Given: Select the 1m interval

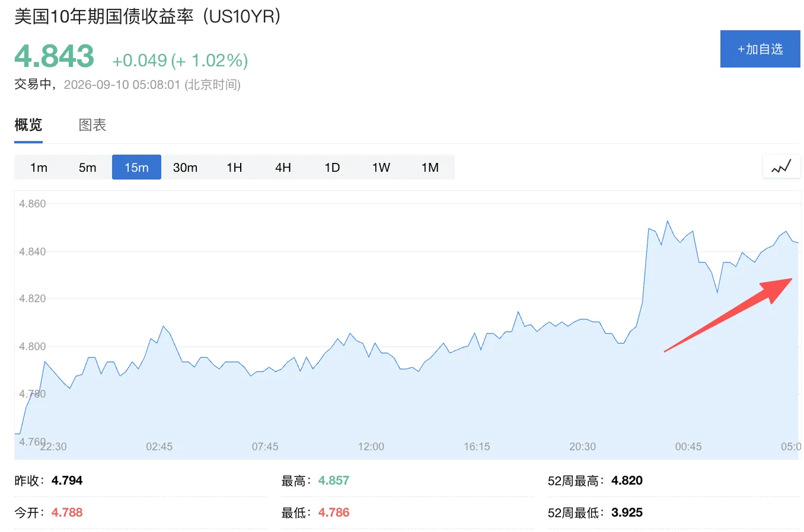Looking at the screenshot, I should pos(39,167).
